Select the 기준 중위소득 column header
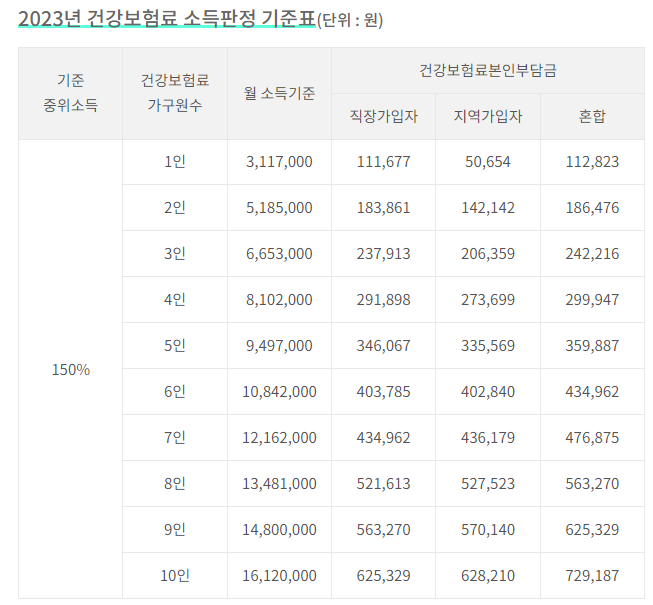This screenshot has width=653, height=605. coord(70,93)
